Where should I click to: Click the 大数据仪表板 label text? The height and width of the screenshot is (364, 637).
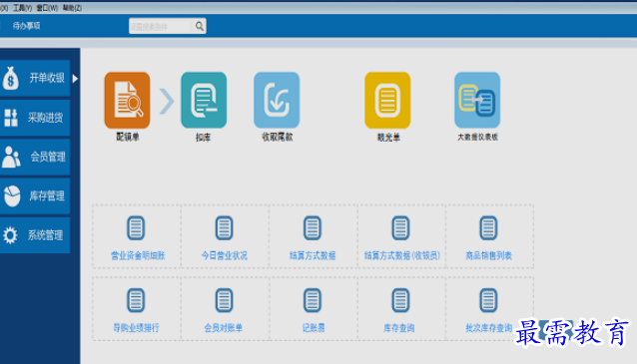tap(477, 138)
